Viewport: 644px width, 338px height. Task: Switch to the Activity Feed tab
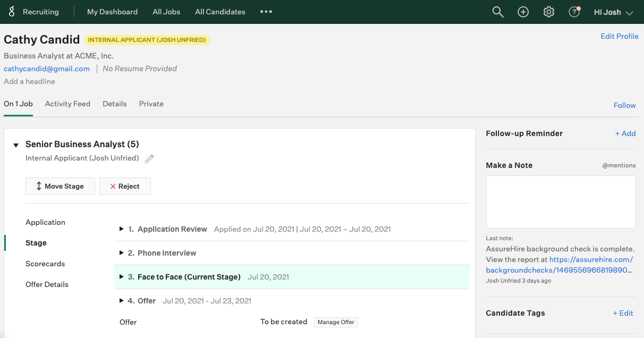click(67, 104)
